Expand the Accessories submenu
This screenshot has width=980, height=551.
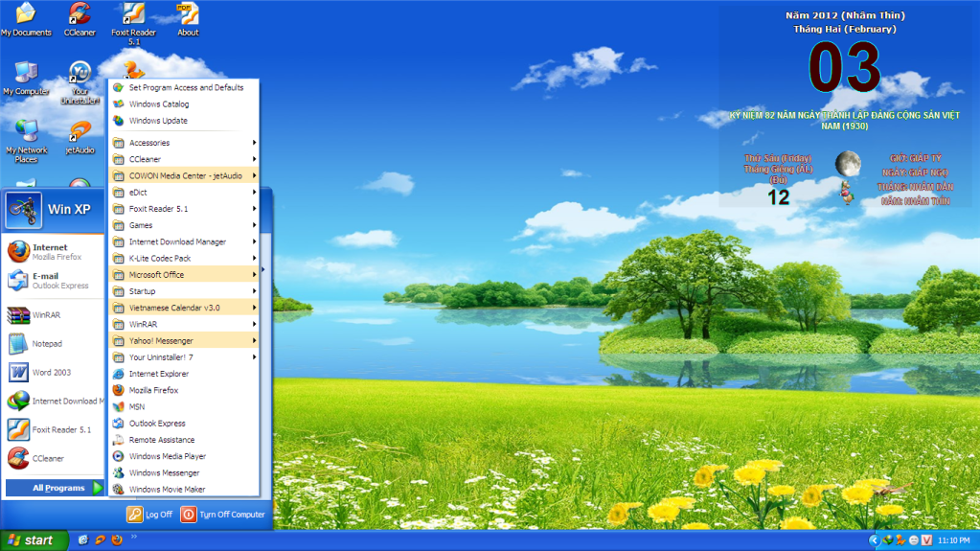pos(184,143)
